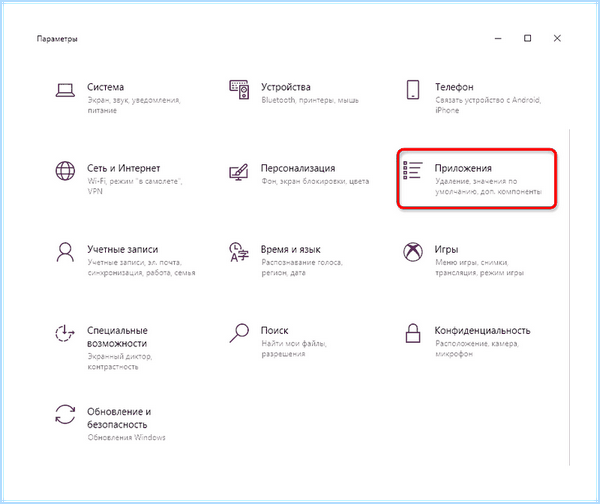This screenshot has height=504, width=600.
Task: Select the Сеть и Интернет globe icon
Action: [65, 171]
